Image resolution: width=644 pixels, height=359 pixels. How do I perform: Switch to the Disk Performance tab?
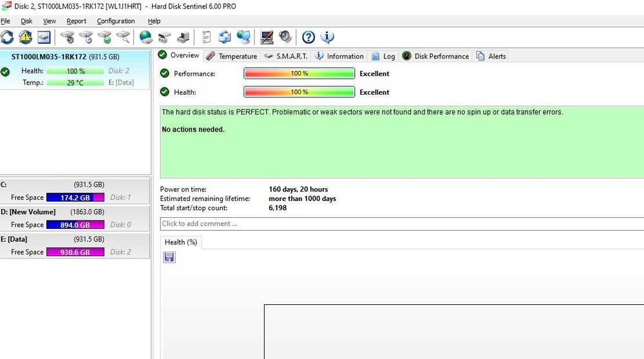436,56
